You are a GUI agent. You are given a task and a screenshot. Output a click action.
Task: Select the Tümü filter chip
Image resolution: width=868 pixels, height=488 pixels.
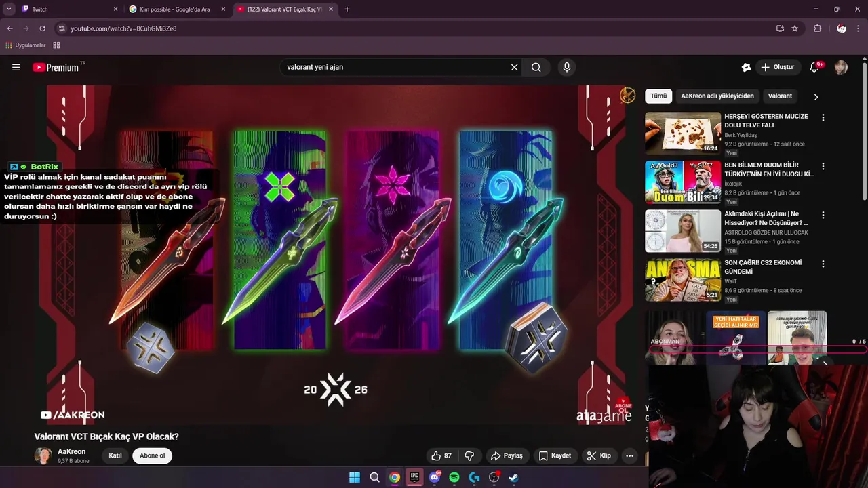click(658, 96)
